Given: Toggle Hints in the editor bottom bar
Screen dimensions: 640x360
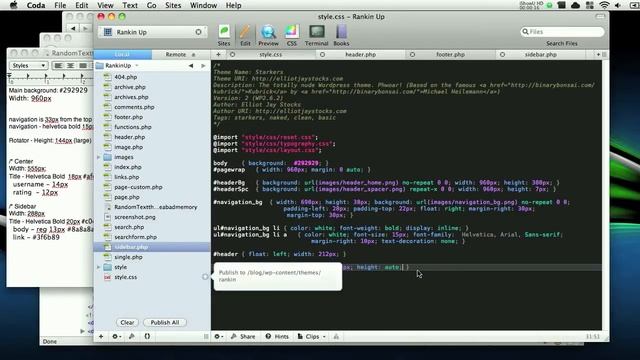Looking at the screenshot, I should click(x=277, y=336).
